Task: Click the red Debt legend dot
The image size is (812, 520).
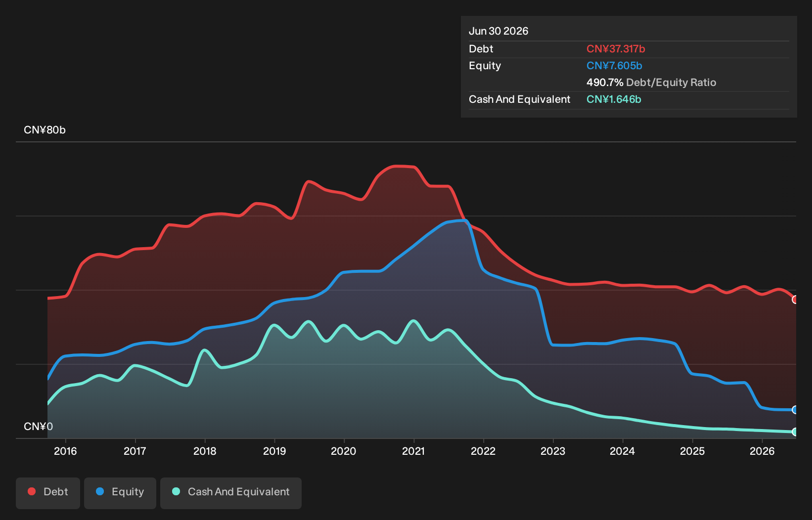Action: [32, 491]
